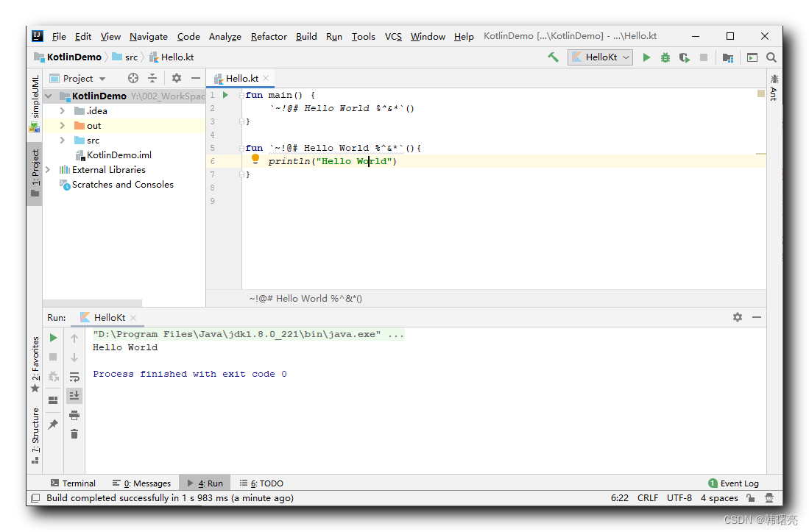This screenshot has width=809, height=532.
Task: Collapse all nodes in the Project panel
Action: point(152,78)
